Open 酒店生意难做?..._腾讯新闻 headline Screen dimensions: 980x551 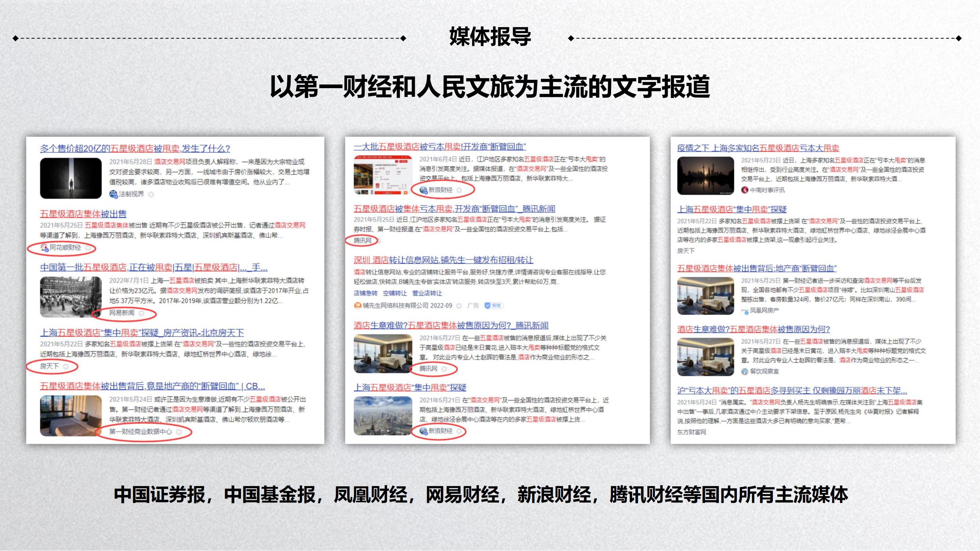pyautogui.click(x=451, y=325)
